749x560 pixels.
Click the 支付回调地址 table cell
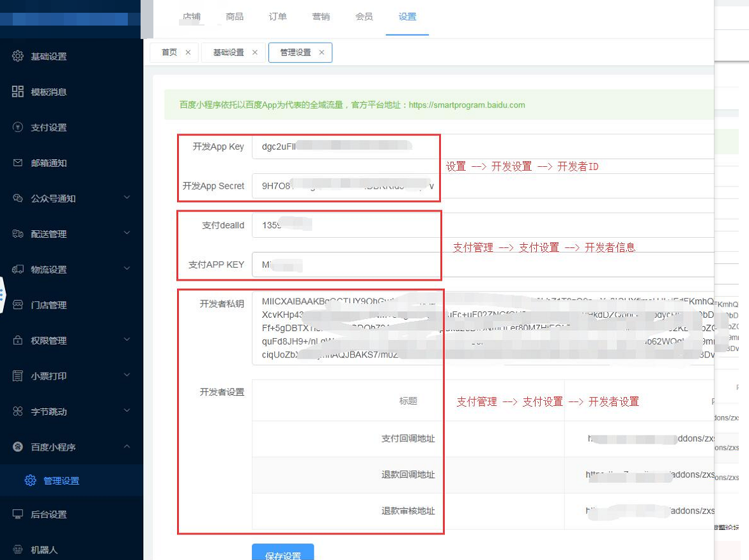(408, 439)
